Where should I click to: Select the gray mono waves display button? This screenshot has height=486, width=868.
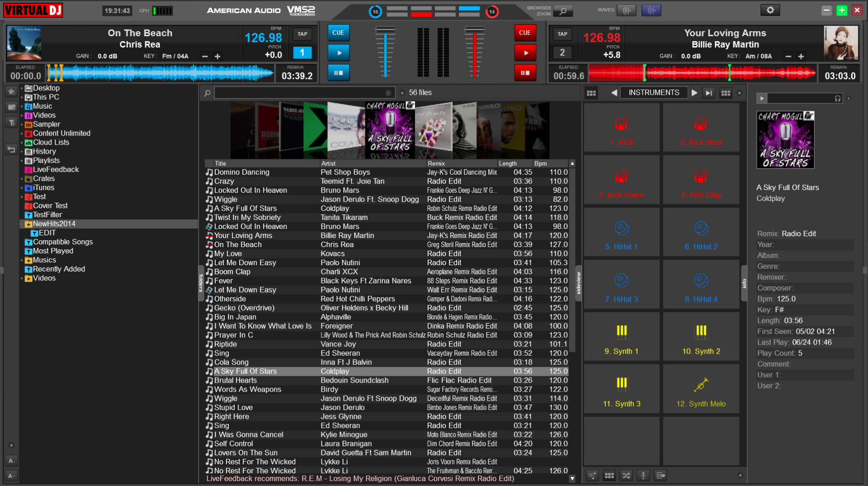coord(626,10)
